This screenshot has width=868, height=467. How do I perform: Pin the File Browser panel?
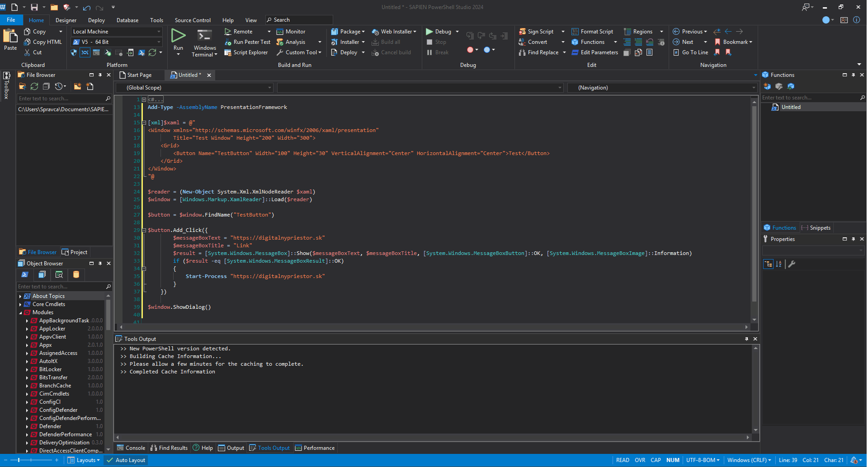click(x=100, y=75)
